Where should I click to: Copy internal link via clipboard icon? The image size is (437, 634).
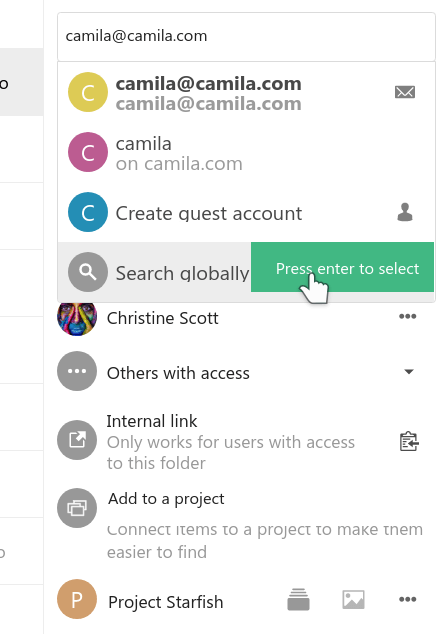[409, 441]
